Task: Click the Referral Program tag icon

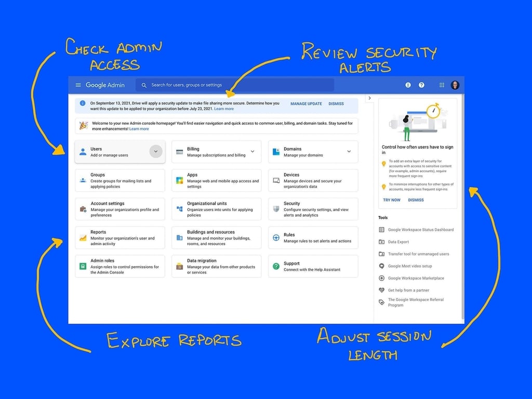Action: click(381, 302)
